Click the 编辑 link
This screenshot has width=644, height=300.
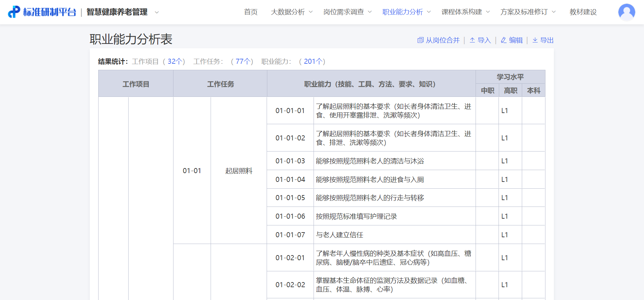point(516,40)
